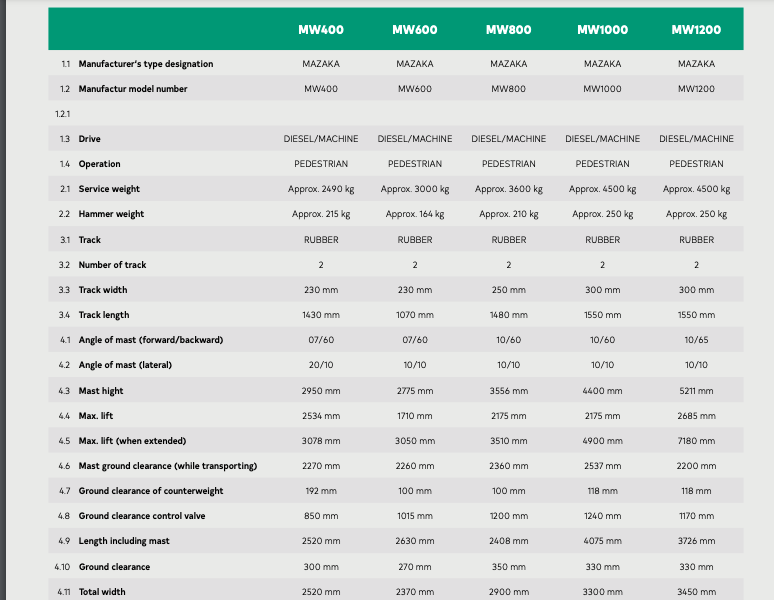Select 'Max. lift (when extended)' row label
Viewport: 774px width, 600px height.
[x=132, y=441]
